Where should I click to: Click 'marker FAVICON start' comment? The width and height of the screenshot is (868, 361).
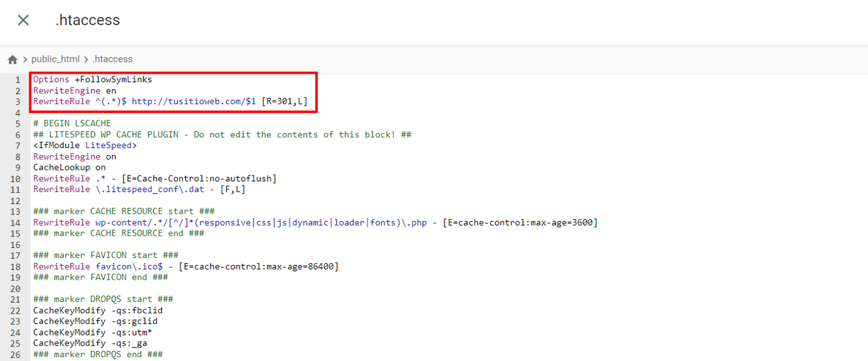coord(105,255)
